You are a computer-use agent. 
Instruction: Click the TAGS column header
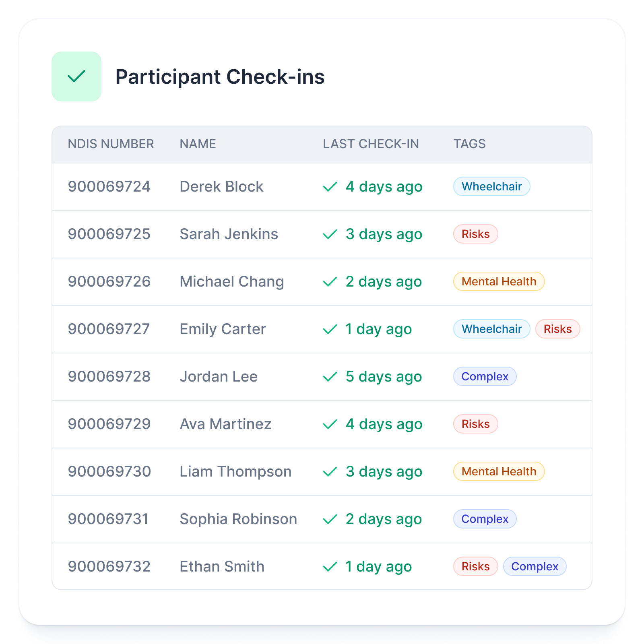(x=469, y=144)
